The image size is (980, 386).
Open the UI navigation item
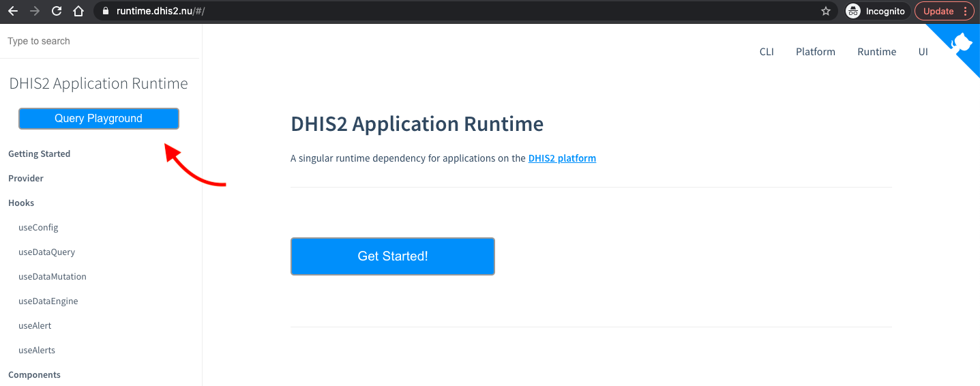(923, 52)
